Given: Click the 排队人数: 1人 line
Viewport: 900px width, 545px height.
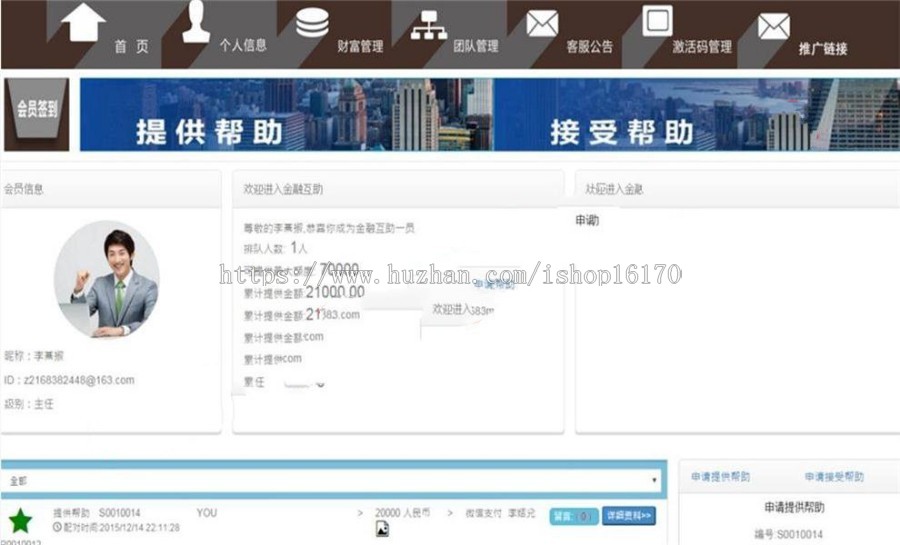Looking at the screenshot, I should [276, 248].
